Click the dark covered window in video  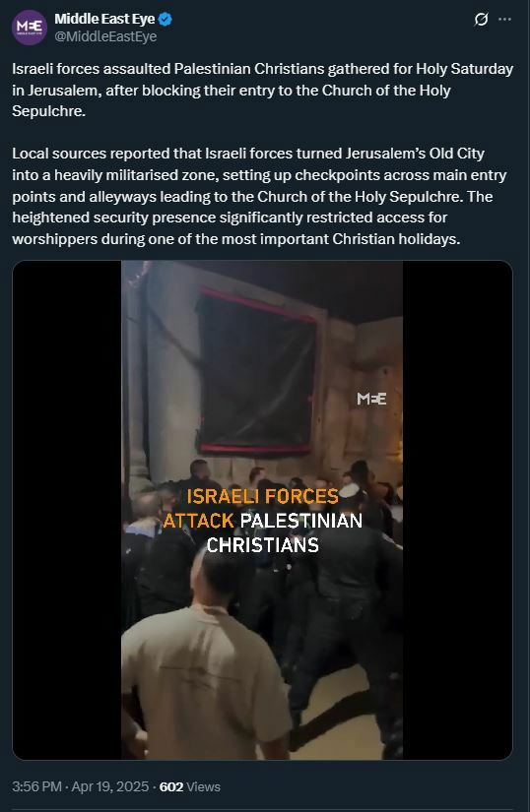click(257, 371)
